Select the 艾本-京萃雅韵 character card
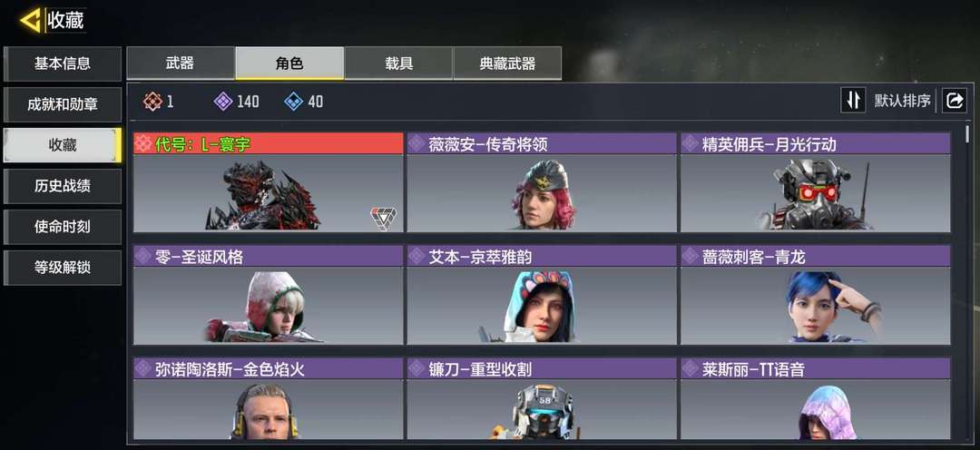Image resolution: width=980 pixels, height=450 pixels. pyautogui.click(x=541, y=295)
